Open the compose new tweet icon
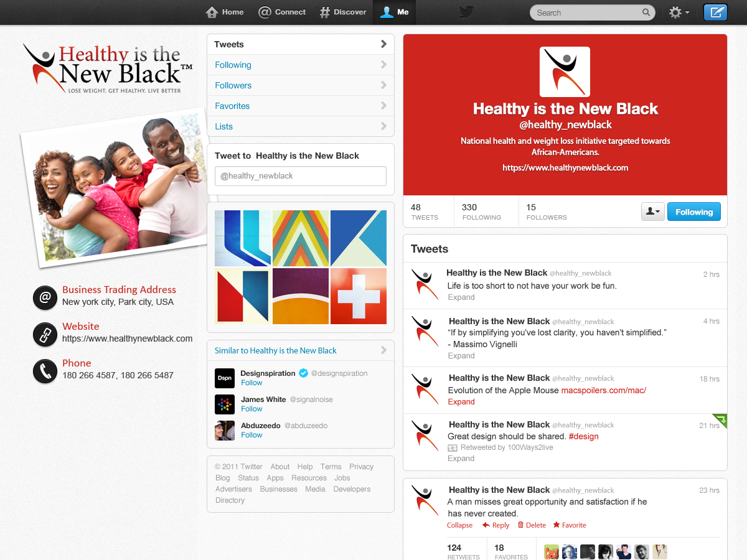The width and height of the screenshot is (747, 560). (715, 12)
